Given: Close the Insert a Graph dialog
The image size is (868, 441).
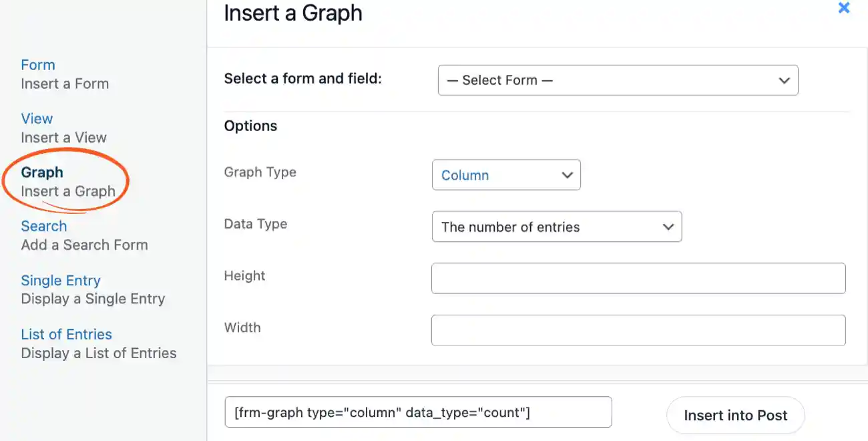Looking at the screenshot, I should click(x=843, y=8).
